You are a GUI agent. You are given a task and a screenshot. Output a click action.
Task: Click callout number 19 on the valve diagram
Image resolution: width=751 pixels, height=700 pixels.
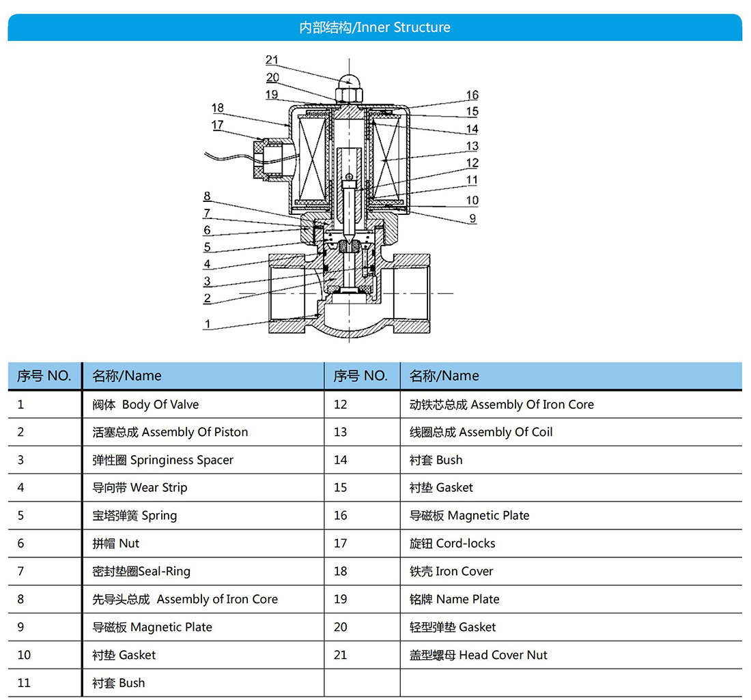click(x=272, y=94)
